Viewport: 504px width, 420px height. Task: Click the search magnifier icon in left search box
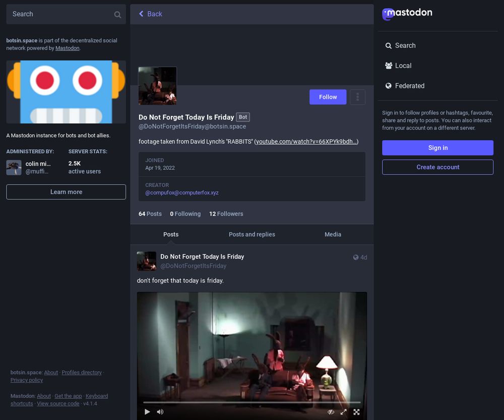117,15
